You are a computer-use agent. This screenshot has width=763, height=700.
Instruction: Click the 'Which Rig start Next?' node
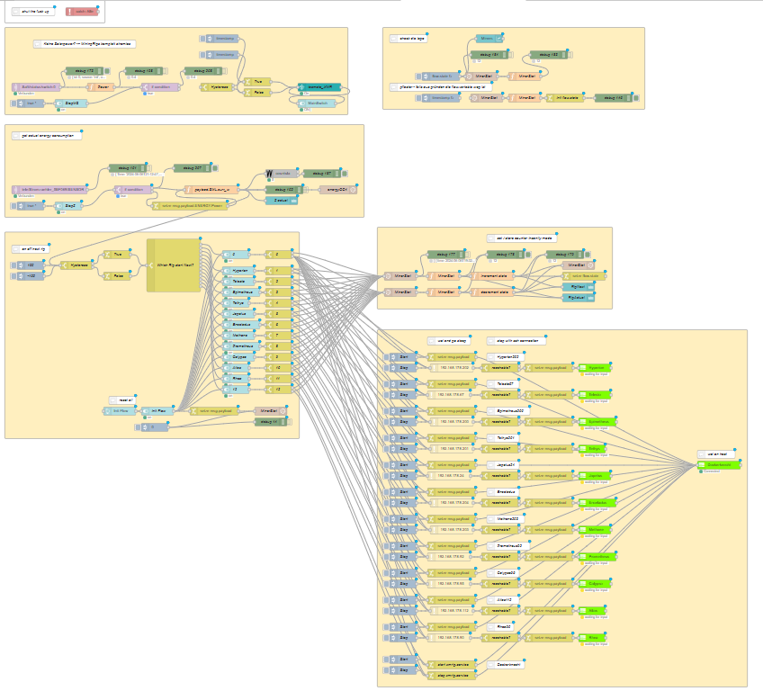tap(174, 265)
